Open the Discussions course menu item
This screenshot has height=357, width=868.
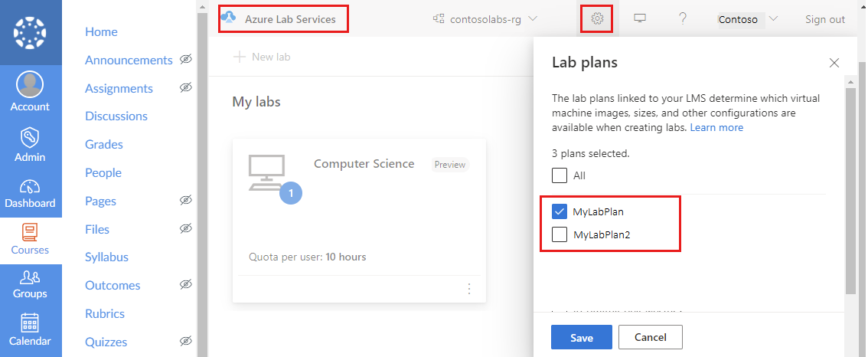pyautogui.click(x=116, y=116)
